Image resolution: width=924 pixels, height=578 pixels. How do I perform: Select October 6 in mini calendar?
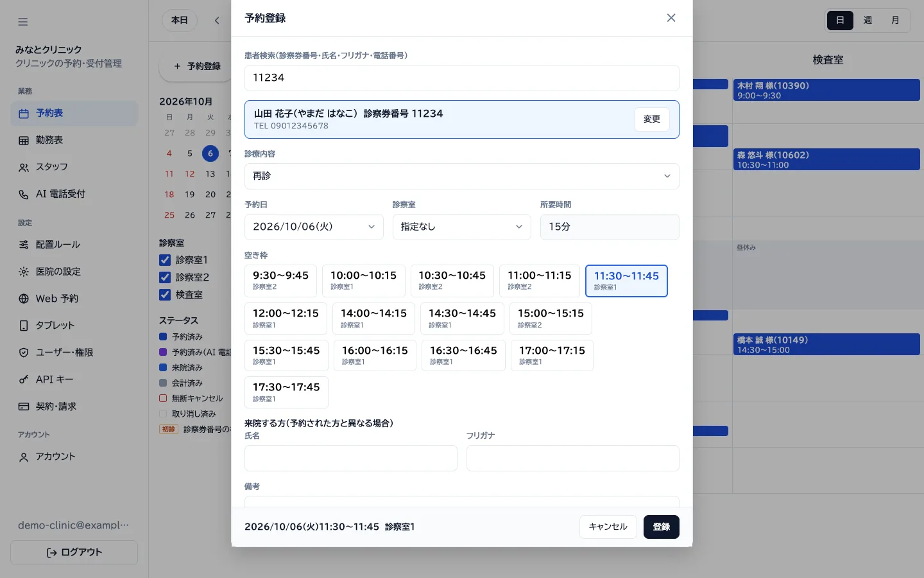(210, 153)
